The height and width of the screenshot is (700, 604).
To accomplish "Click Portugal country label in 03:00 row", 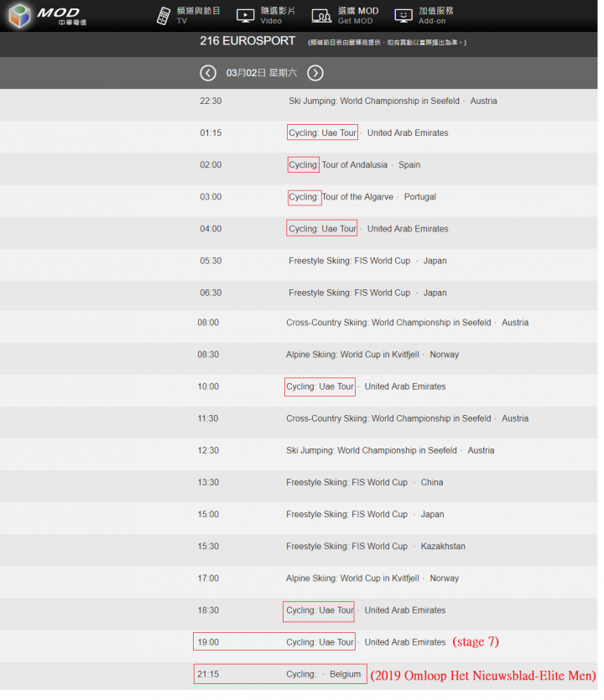I will pyautogui.click(x=420, y=197).
